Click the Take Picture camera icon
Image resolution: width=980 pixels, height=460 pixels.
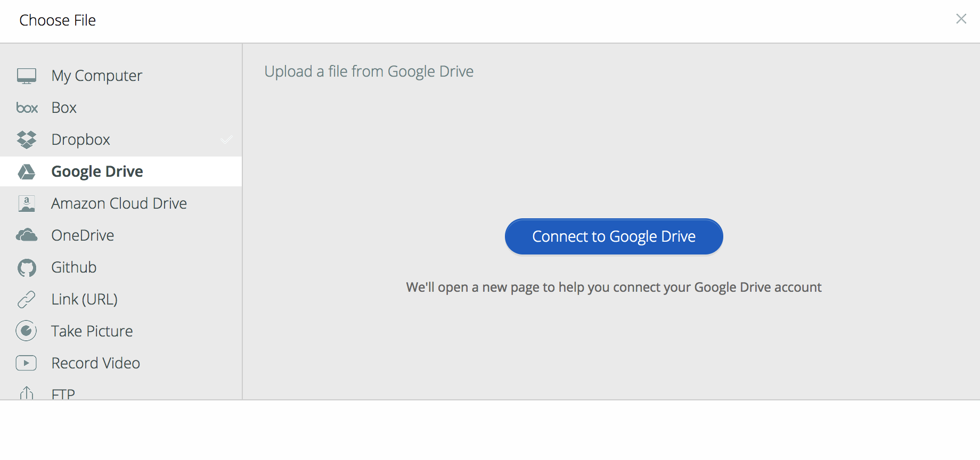pos(27,331)
